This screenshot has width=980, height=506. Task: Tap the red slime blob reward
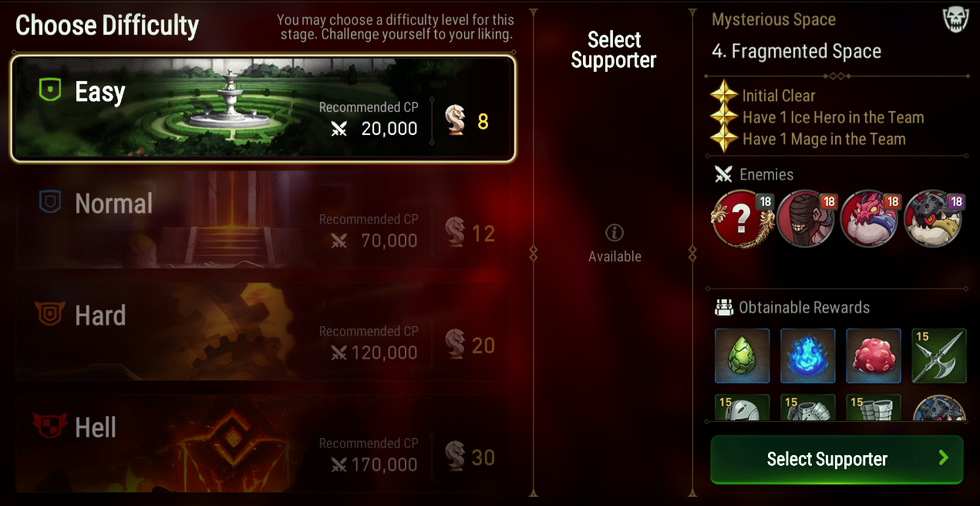[874, 356]
